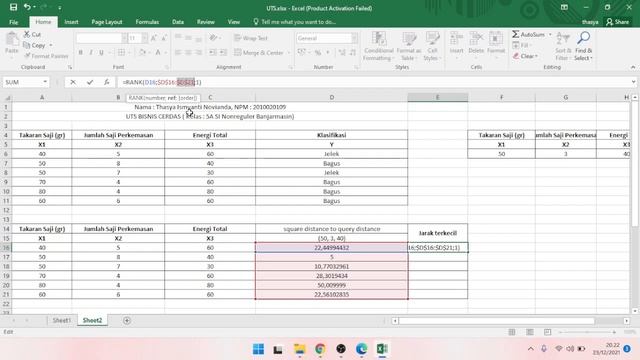Expand the formula bar chevron

coord(633,82)
